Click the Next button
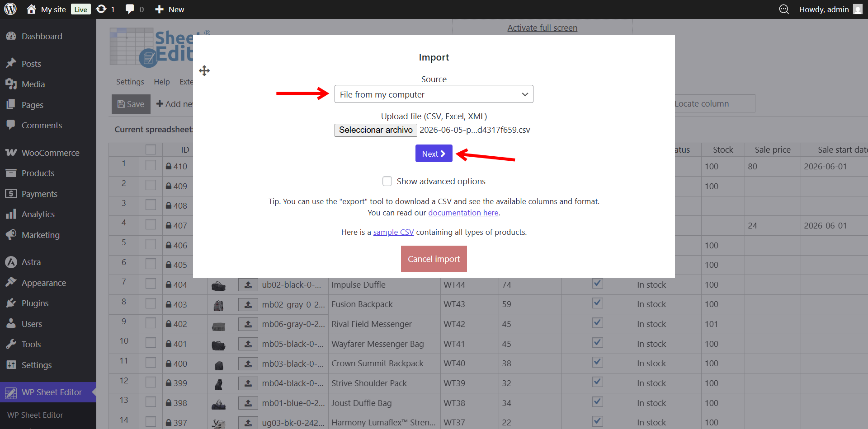This screenshot has height=429, width=868. (434, 154)
